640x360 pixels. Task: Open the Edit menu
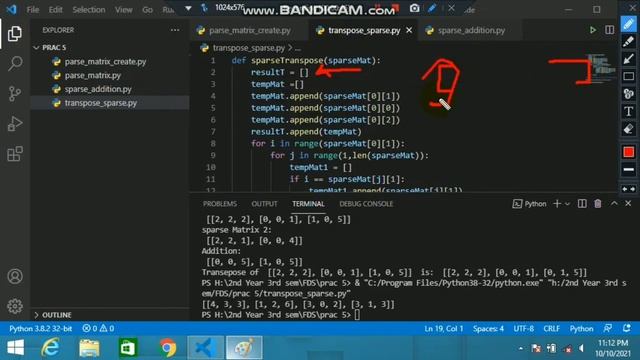pyautogui.click(x=56, y=9)
